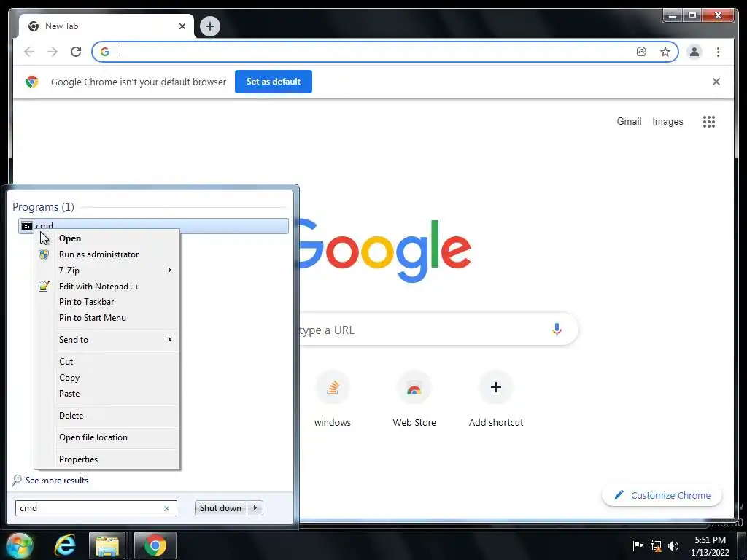Open Google apps grid icon
This screenshot has width=747, height=560.
click(709, 122)
